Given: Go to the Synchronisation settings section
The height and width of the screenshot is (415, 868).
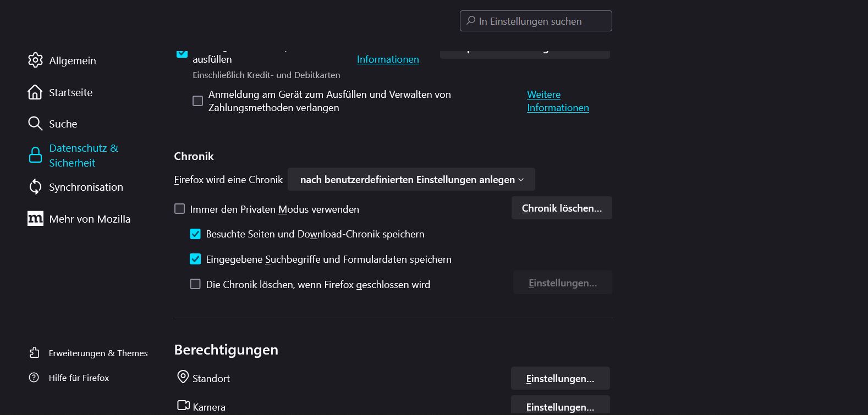Looking at the screenshot, I should pyautogui.click(x=86, y=187).
